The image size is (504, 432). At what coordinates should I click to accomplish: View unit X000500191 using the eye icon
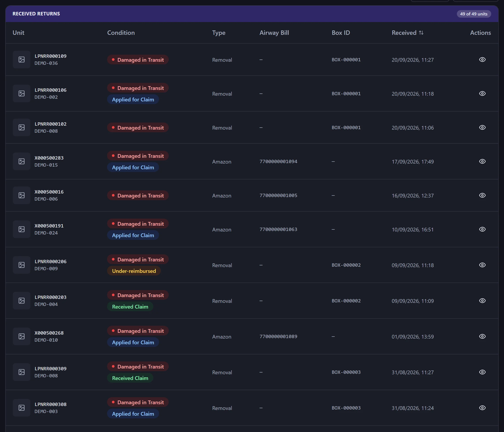click(x=482, y=229)
